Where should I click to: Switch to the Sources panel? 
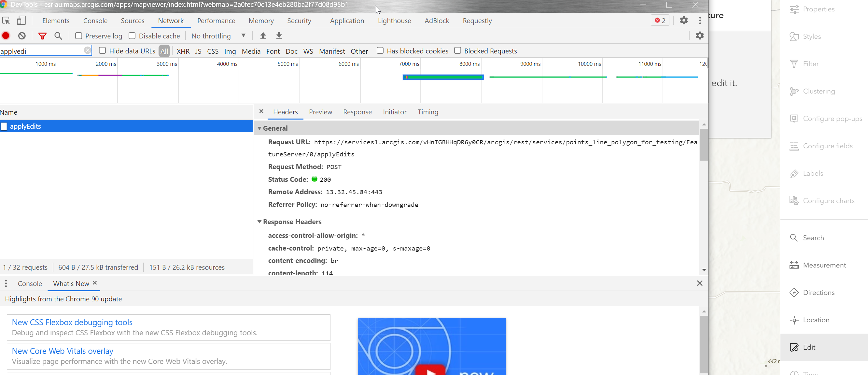point(133,21)
